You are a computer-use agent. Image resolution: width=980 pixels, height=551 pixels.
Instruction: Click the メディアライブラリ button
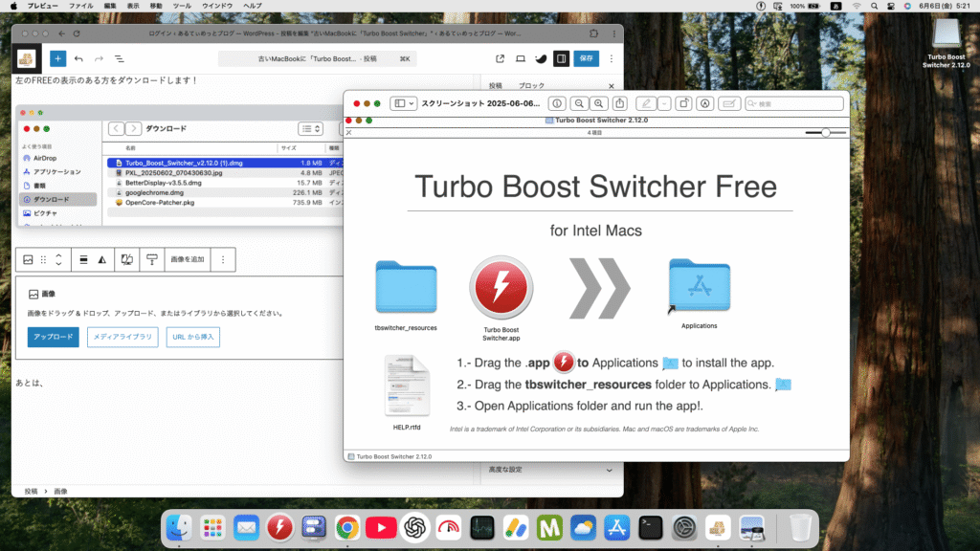122,337
